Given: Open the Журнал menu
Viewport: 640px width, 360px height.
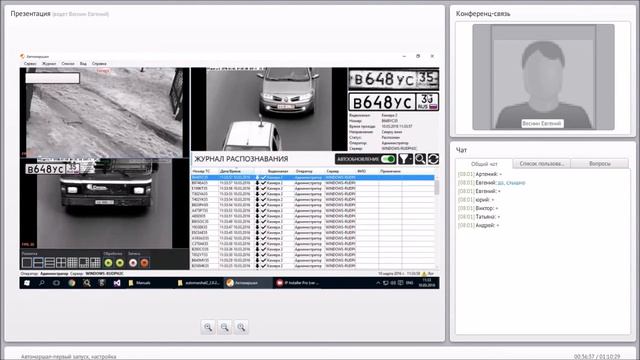Looking at the screenshot, I should (49, 64).
